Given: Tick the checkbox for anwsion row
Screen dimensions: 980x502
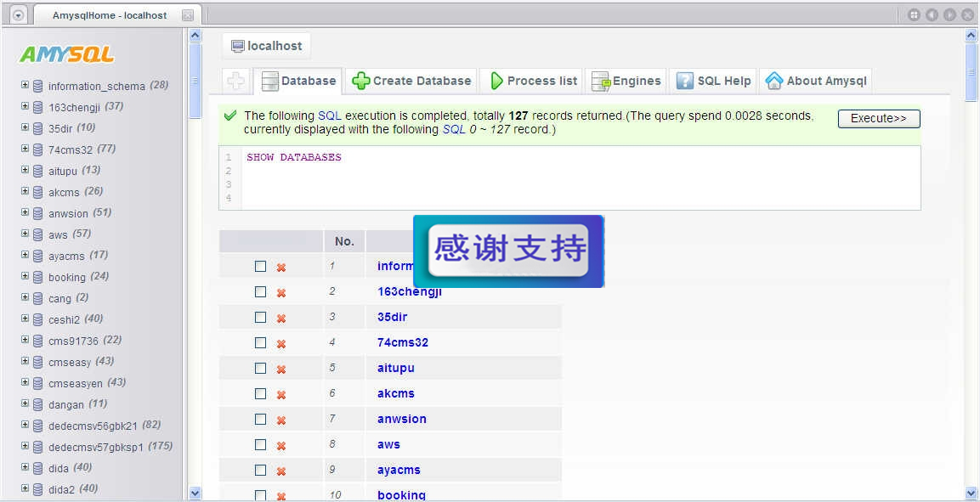Looking at the screenshot, I should [261, 419].
